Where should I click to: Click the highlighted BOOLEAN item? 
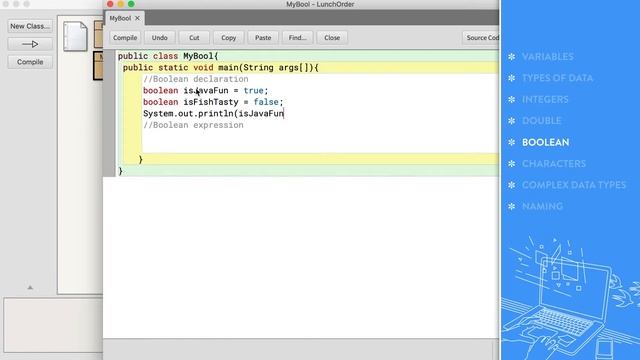tap(545, 142)
